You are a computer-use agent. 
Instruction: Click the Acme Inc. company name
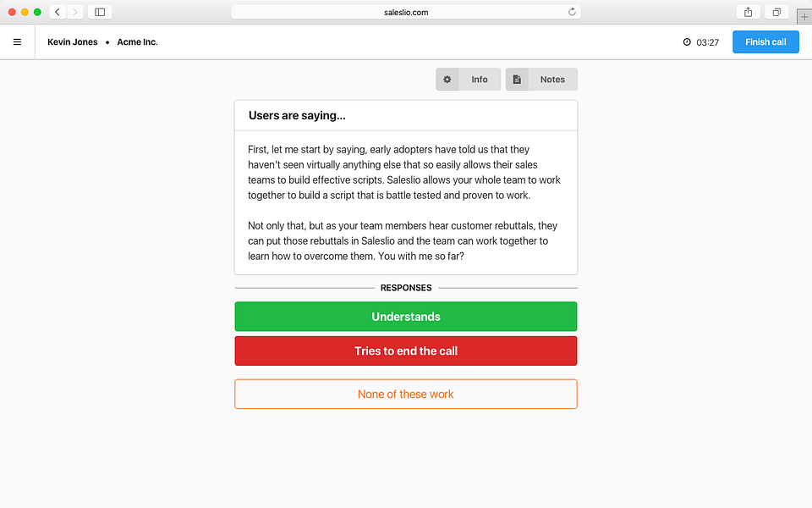pos(137,42)
